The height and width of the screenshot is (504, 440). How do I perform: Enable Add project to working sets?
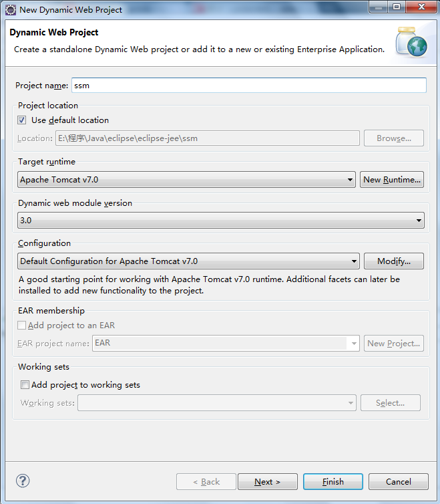(x=25, y=385)
